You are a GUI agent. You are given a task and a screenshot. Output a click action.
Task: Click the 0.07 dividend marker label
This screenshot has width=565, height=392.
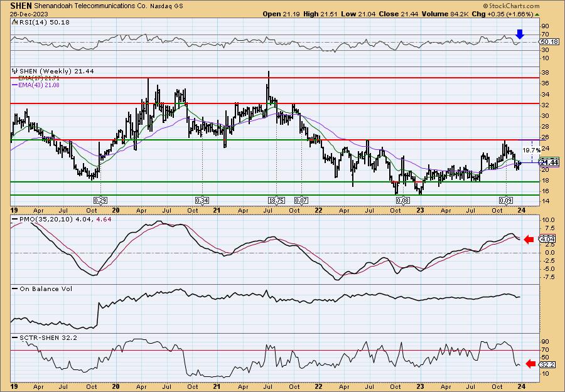[301, 200]
